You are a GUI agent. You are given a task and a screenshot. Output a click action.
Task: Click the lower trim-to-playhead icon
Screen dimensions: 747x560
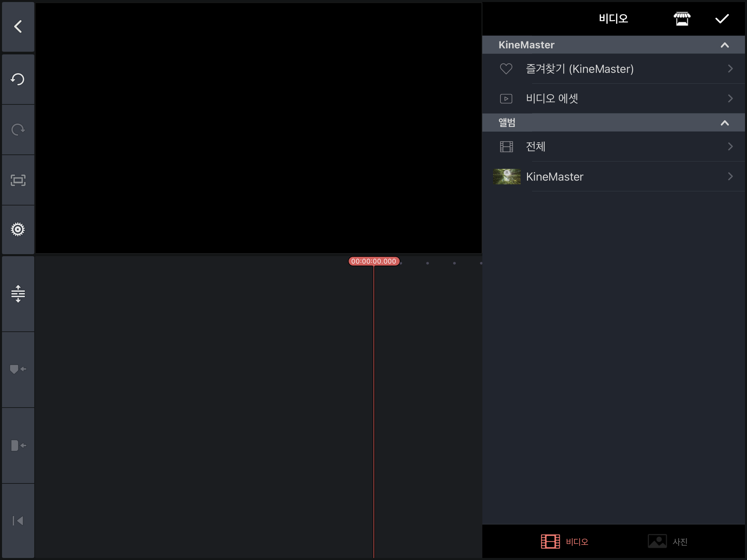point(18,445)
